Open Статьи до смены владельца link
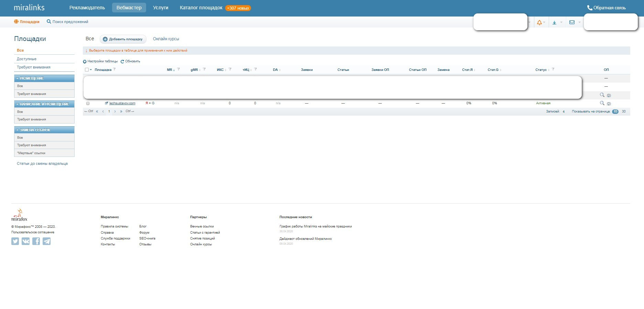 click(x=42, y=163)
